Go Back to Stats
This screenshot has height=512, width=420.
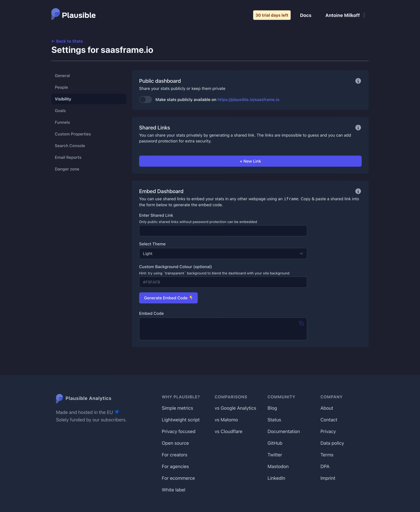67,41
